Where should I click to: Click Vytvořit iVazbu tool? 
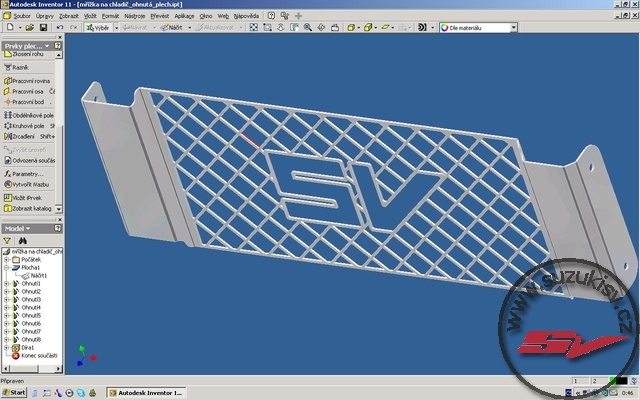(27, 184)
